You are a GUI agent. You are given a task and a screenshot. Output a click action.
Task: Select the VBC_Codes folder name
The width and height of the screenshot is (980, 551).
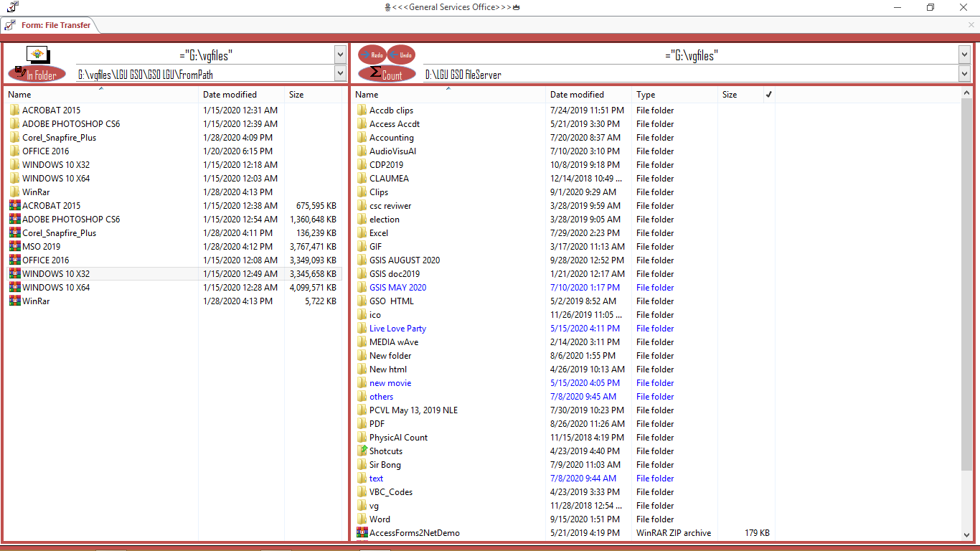391,492
